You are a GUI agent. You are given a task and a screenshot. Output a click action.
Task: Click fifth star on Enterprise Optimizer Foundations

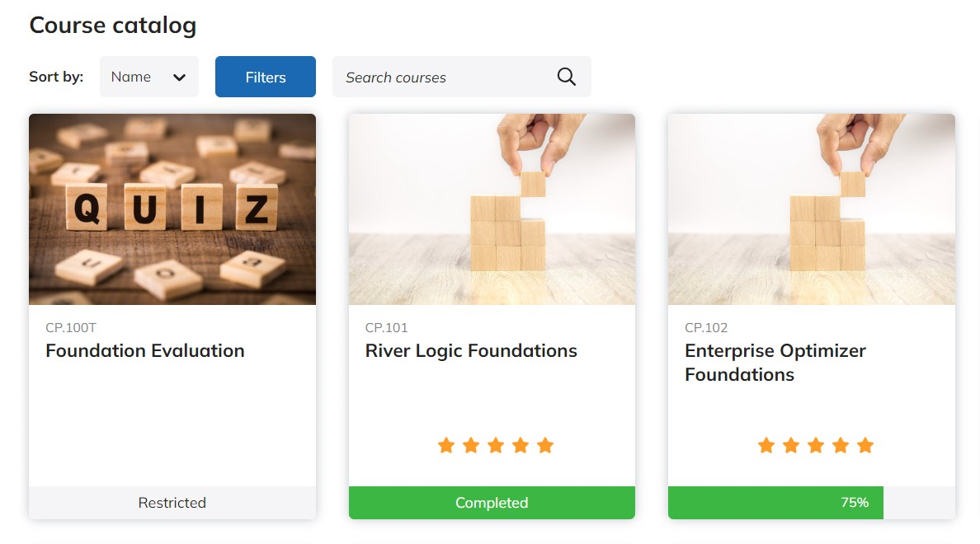coord(865,446)
